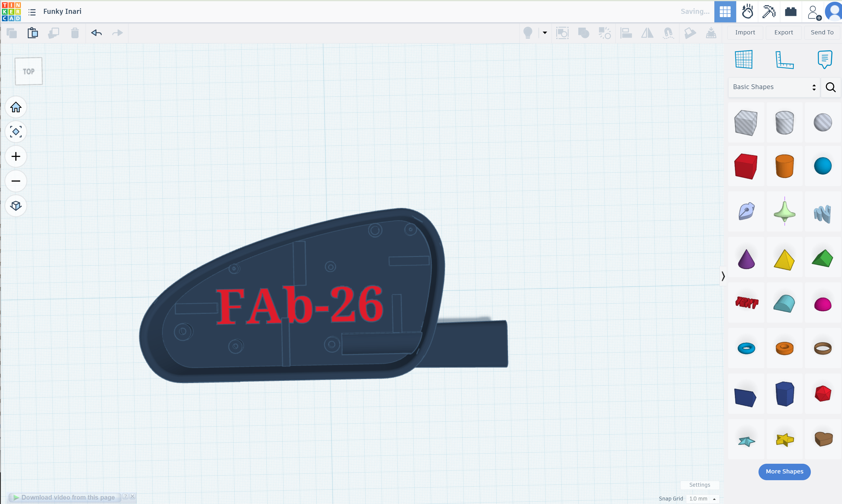Click the TOP view cube
The height and width of the screenshot is (504, 842).
[29, 71]
